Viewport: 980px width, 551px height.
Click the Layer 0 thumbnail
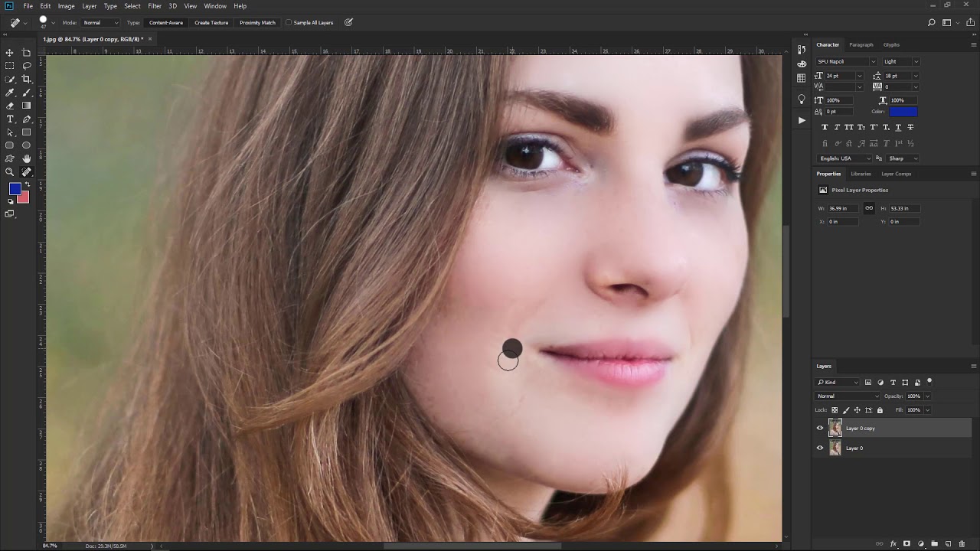tap(835, 448)
